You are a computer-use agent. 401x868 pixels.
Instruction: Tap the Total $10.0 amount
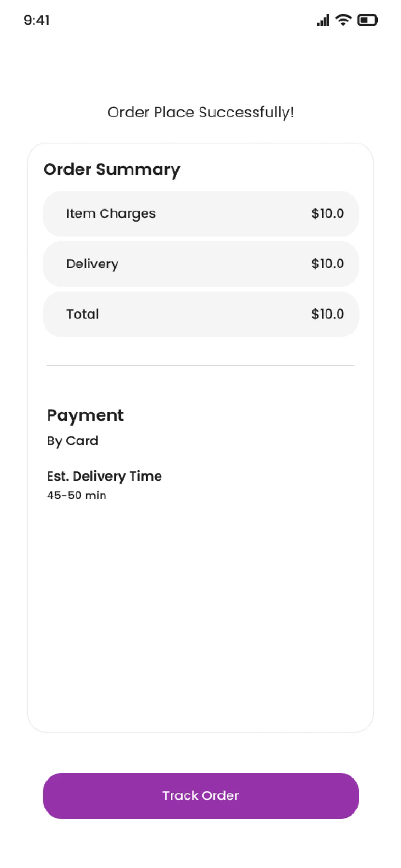pos(328,314)
